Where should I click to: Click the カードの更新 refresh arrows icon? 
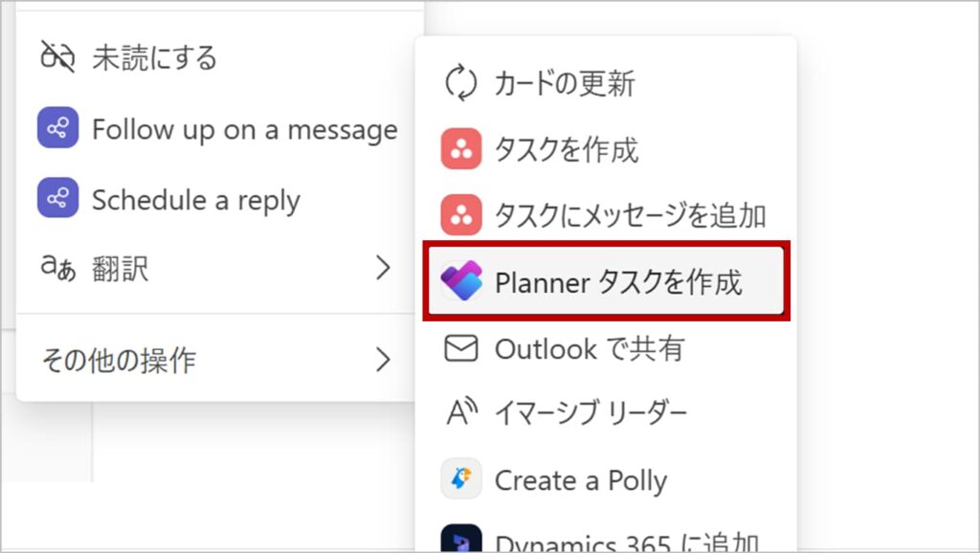(x=461, y=84)
